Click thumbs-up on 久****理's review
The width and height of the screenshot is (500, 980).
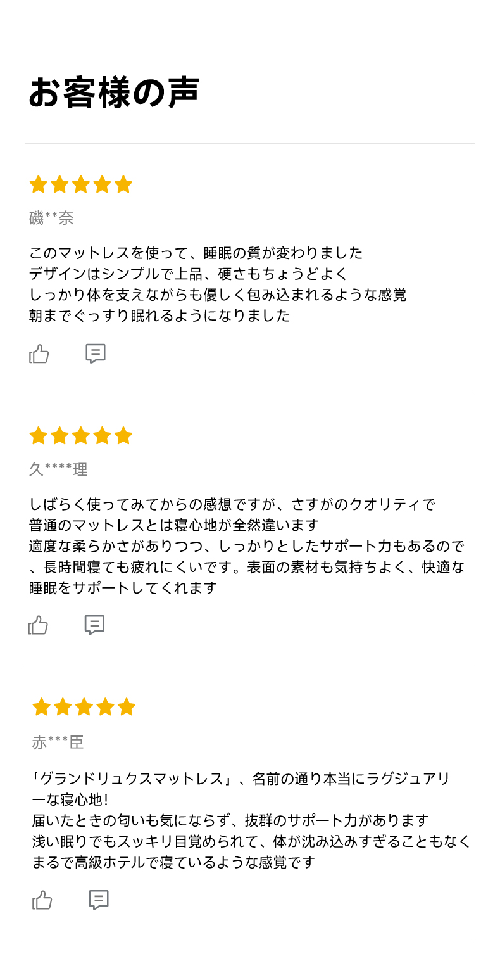coord(39,625)
